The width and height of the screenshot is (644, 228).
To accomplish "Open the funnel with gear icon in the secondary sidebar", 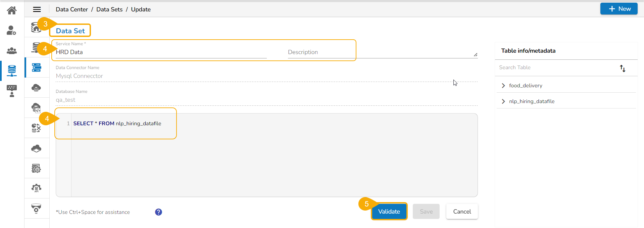I will point(36,209).
